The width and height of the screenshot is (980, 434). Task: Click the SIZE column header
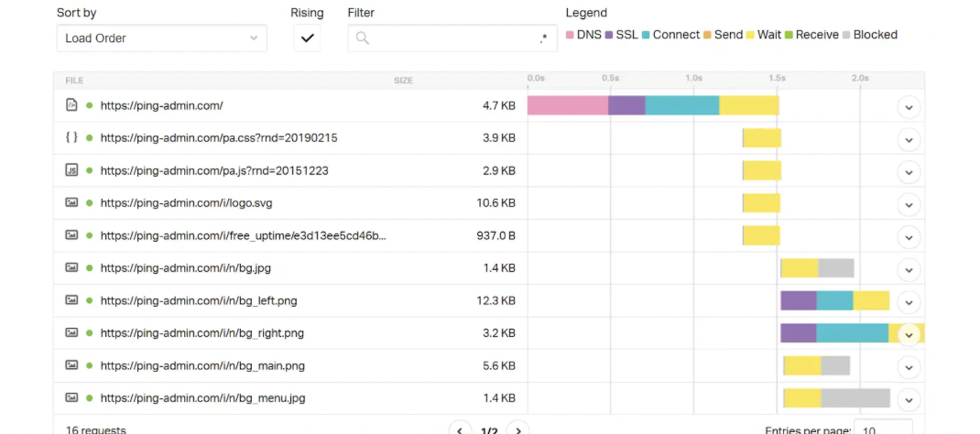[x=403, y=81]
